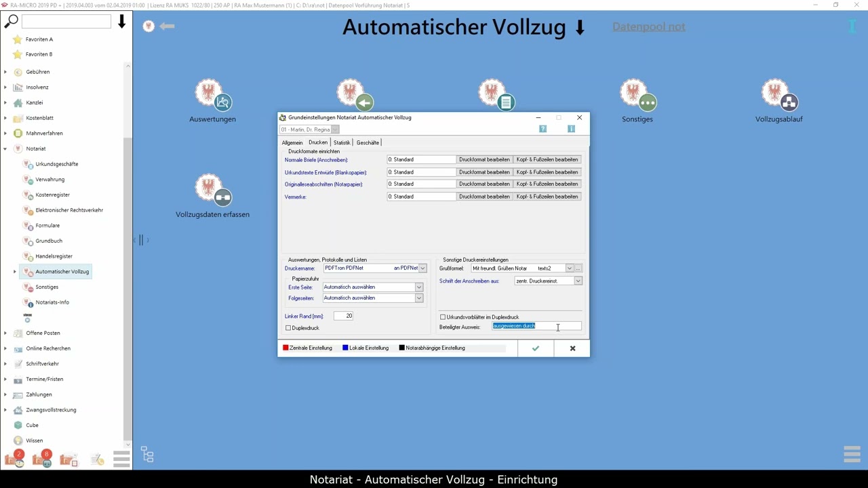Click the back arrow in the header
Screen dimensions: 868x488
click(167, 26)
